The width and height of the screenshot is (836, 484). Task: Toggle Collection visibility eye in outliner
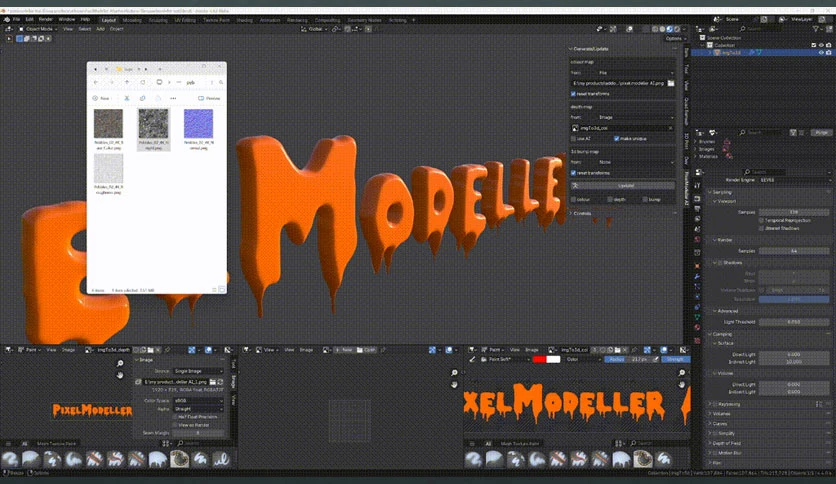(821, 45)
